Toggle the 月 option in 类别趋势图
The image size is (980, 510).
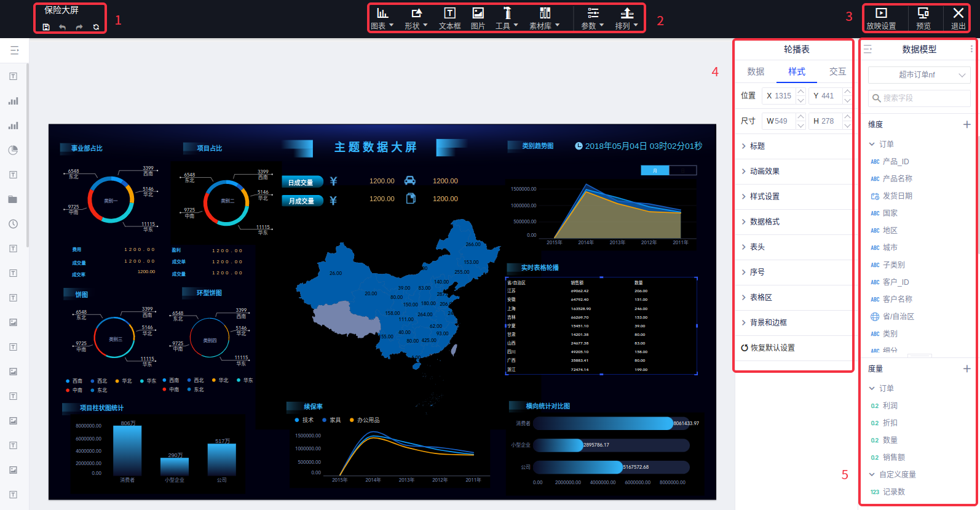(x=655, y=170)
